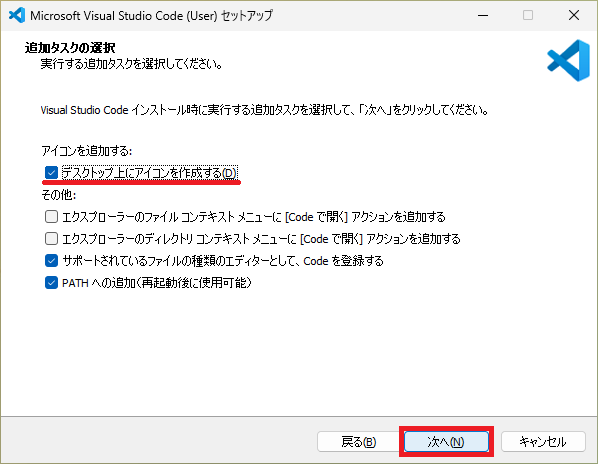Enable the エクスプローラーのファイル コンテキスト メニュー checkbox
598x464 pixels.
pyautogui.click(x=51, y=217)
